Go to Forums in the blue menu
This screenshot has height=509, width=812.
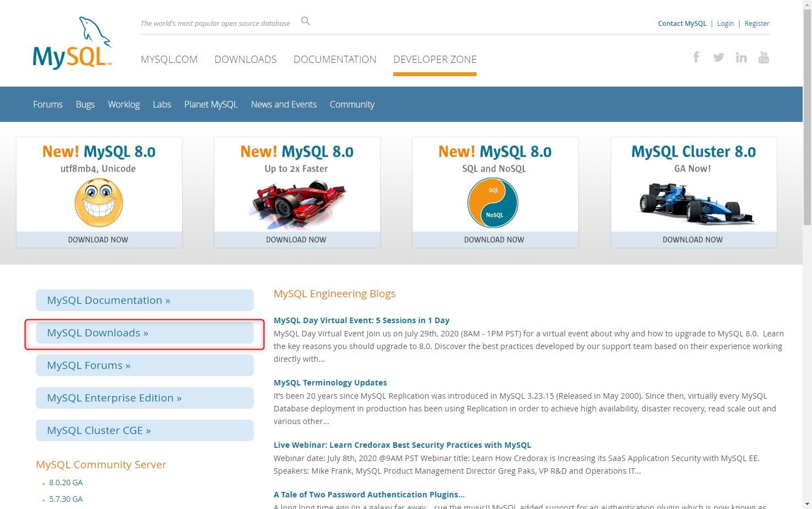point(48,104)
